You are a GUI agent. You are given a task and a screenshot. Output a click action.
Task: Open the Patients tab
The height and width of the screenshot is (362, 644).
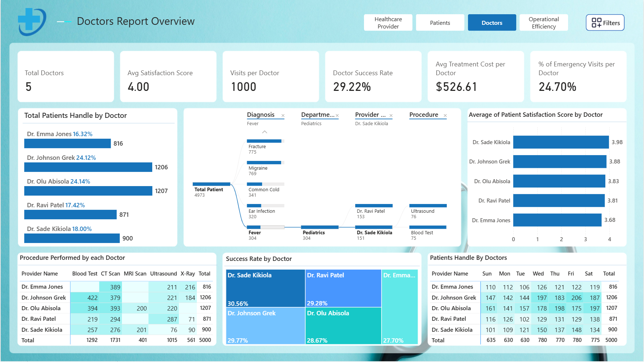coord(440,23)
